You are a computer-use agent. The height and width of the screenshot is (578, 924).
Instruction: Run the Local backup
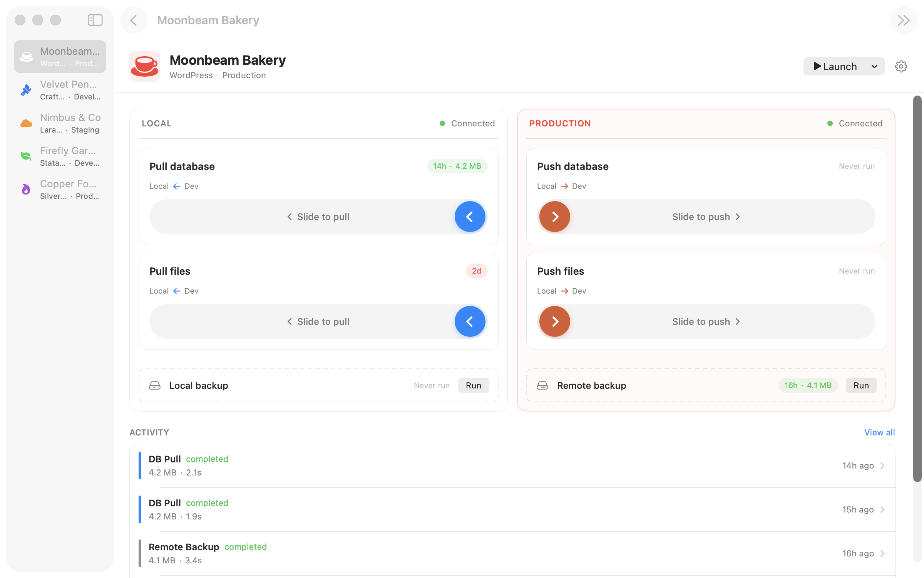474,385
